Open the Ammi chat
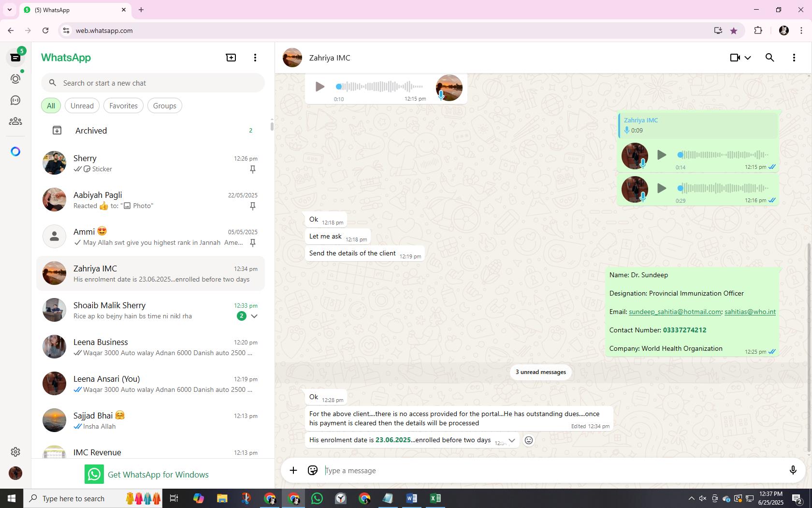Image resolution: width=812 pixels, height=508 pixels. pyautogui.click(x=150, y=237)
